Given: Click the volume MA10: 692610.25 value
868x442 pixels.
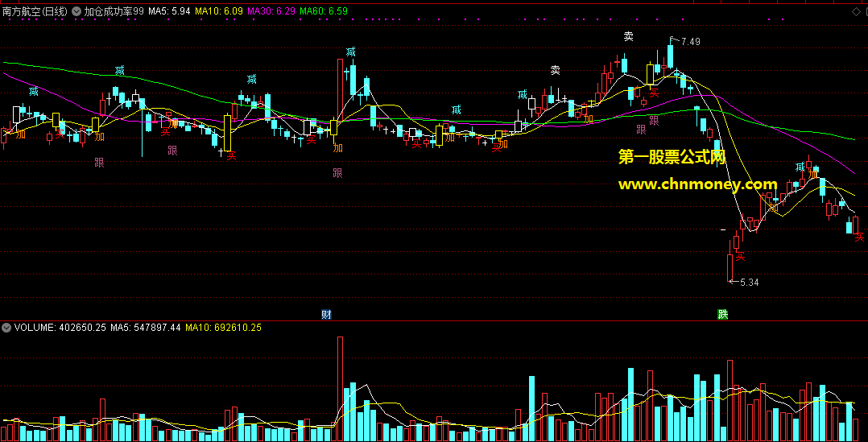Looking at the screenshot, I should click(x=224, y=328).
